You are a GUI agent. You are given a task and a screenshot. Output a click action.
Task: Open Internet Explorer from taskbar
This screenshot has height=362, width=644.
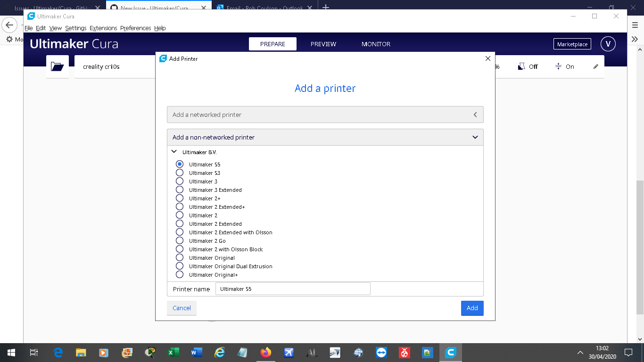pos(220,353)
